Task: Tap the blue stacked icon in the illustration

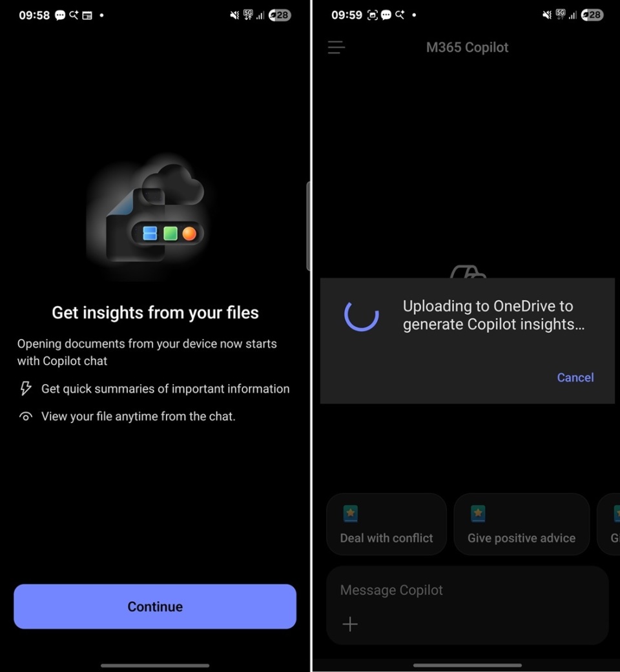Action: click(x=150, y=234)
